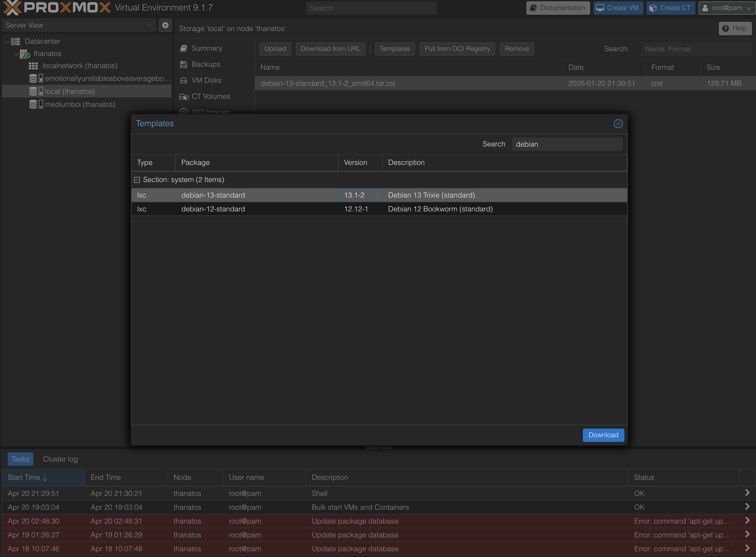Switch to the Cluster log tab
Image resolution: width=756 pixels, height=557 pixels.
(x=60, y=459)
